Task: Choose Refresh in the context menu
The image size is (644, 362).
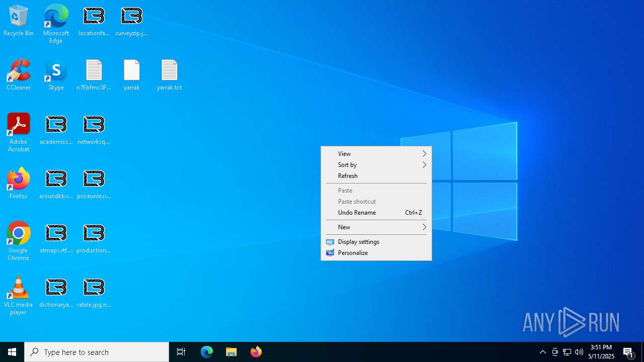Action: 376,176
